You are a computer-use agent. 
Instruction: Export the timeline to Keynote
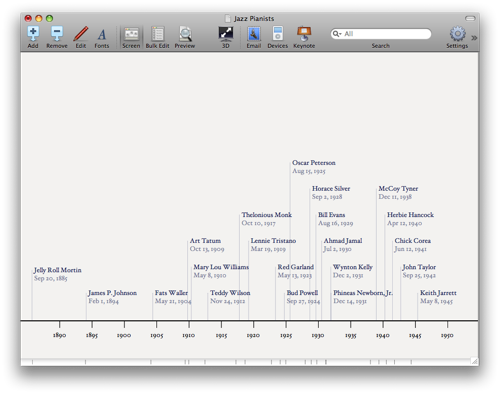coord(304,34)
